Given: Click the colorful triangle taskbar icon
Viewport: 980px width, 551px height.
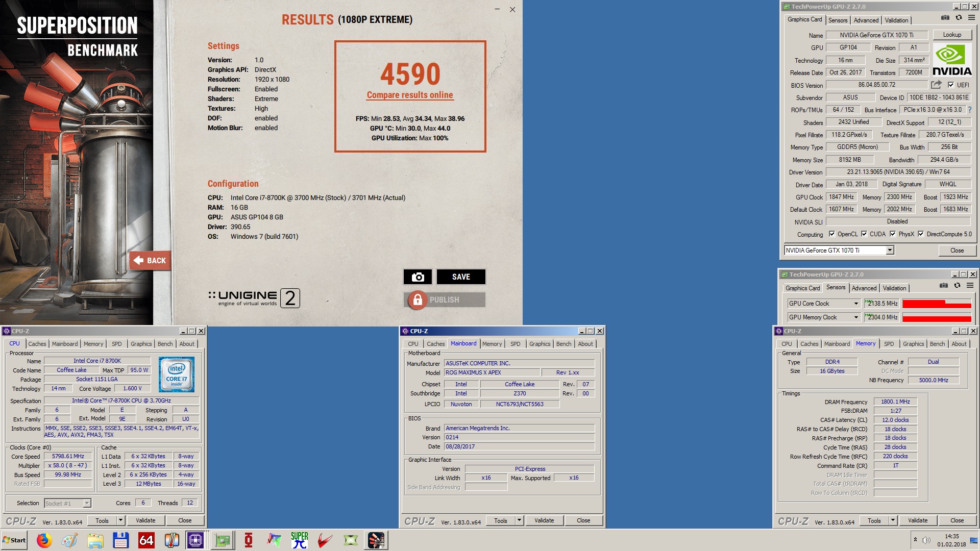Looking at the screenshot, I should tap(274, 540).
